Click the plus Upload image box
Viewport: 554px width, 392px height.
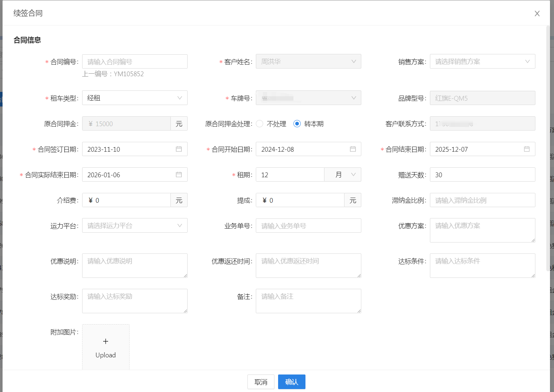[106, 347]
